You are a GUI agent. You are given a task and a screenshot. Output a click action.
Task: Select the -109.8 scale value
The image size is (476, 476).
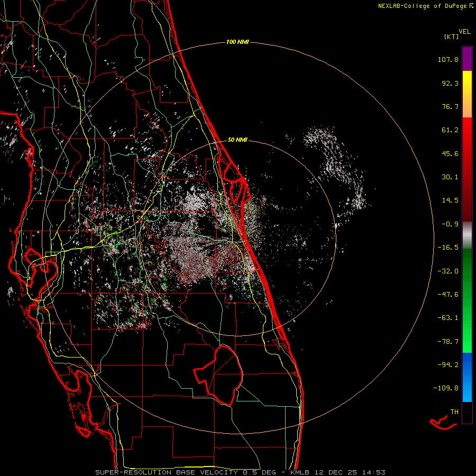446,388
